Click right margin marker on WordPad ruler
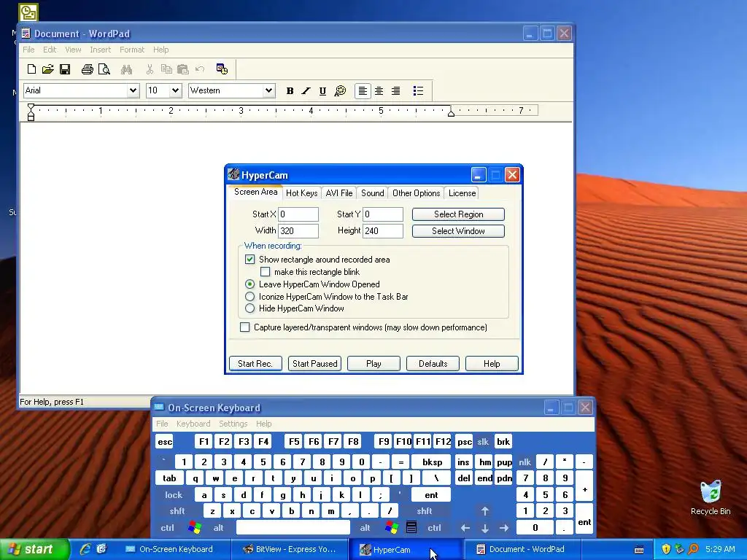The height and width of the screenshot is (560, 747). tap(451, 112)
